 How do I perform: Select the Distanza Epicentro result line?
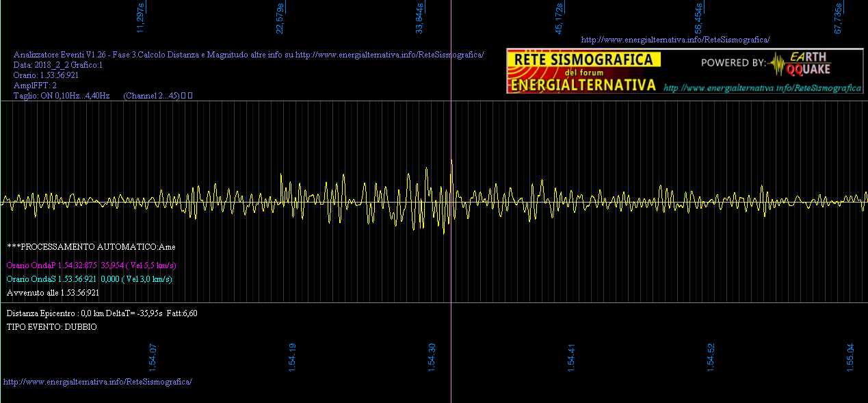point(102,313)
